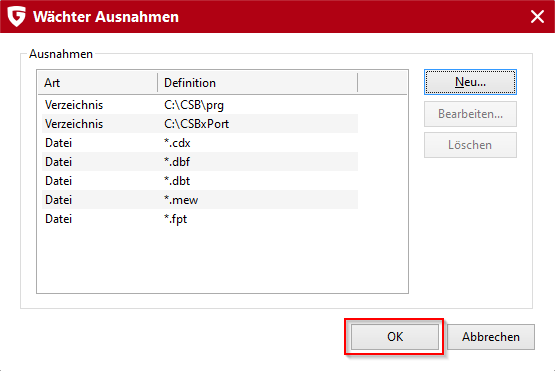
Task: Click the Neu... button
Action: [x=470, y=82]
